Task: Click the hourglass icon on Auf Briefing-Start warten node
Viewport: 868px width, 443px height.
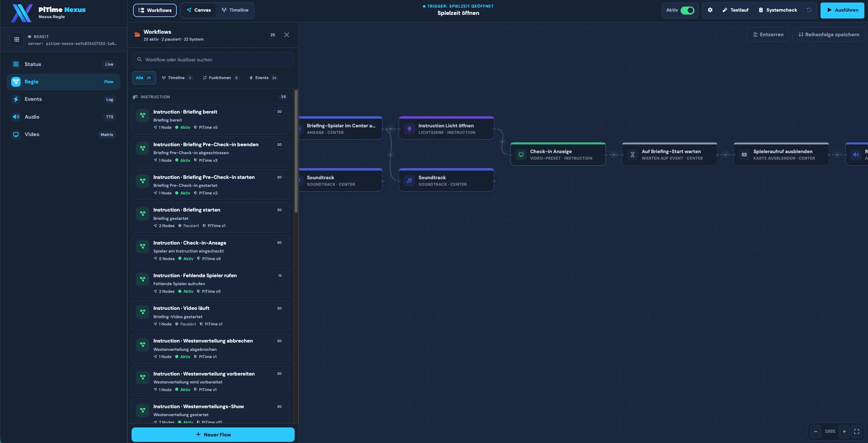Action: click(632, 155)
